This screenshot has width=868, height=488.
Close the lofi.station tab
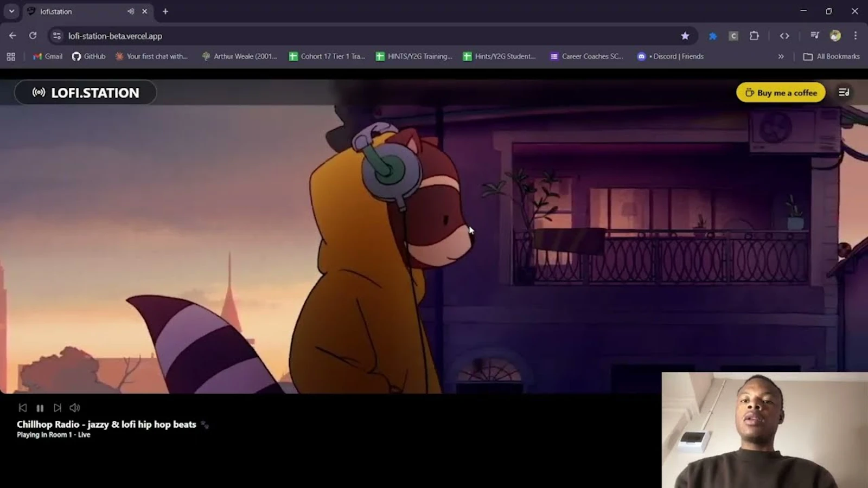tap(145, 11)
